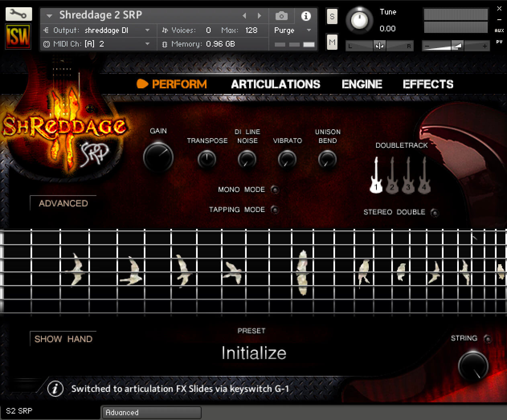Image resolution: width=507 pixels, height=420 pixels.
Task: Switch to the Articulations tab
Action: [276, 84]
